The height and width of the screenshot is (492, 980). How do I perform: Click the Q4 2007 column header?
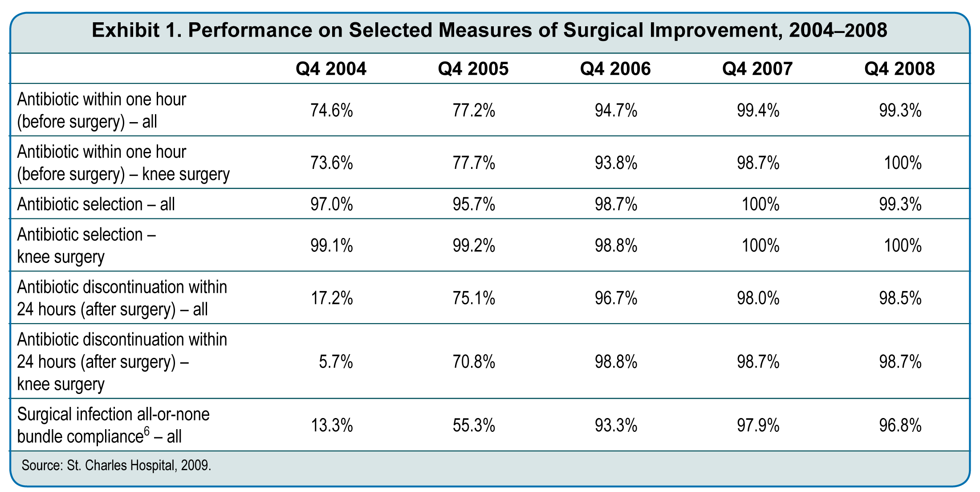click(757, 69)
